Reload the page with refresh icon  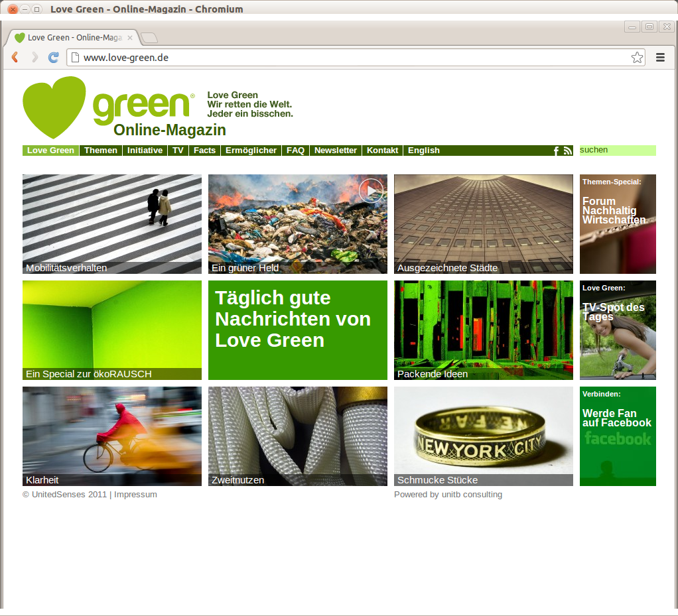tap(54, 58)
